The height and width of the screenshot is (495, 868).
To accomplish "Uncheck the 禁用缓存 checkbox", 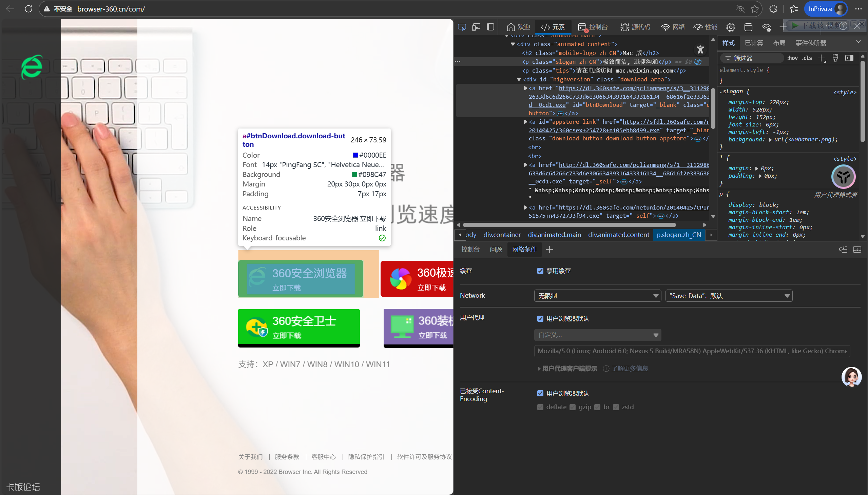I will 540,271.
